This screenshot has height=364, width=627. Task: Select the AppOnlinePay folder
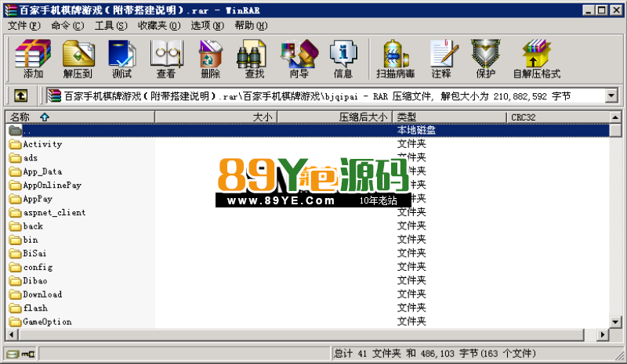point(45,185)
